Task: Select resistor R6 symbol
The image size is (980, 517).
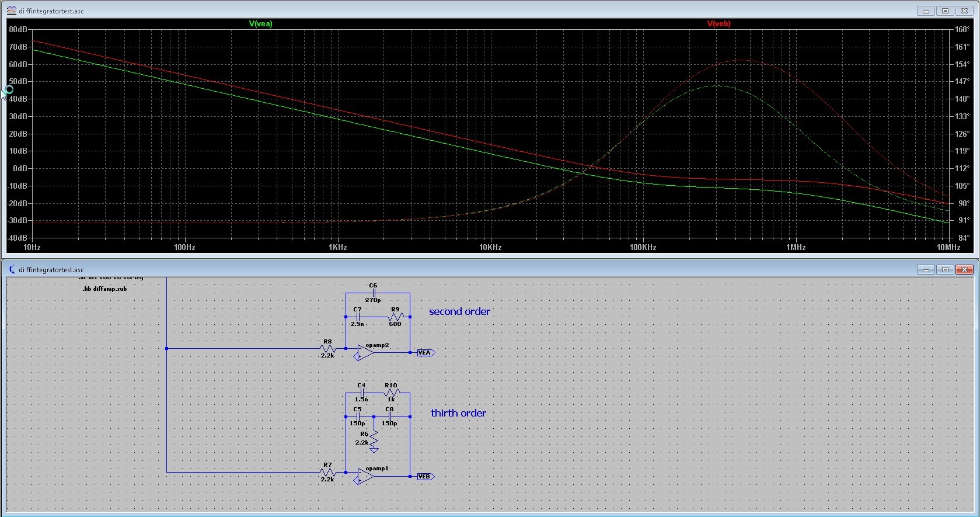Action: [x=374, y=438]
